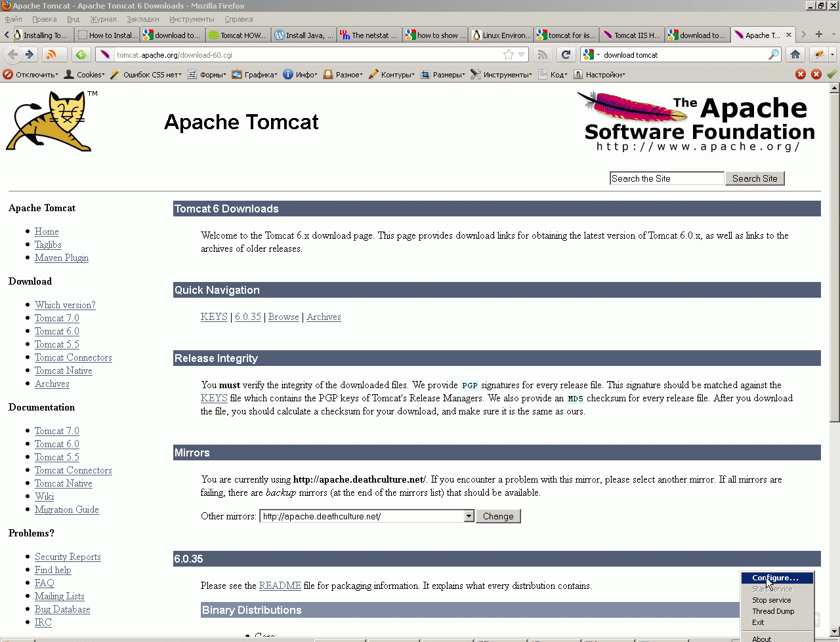Image resolution: width=840 pixels, height=642 pixels.
Task: Click the green icon beside the address bar
Action: [x=81, y=54]
